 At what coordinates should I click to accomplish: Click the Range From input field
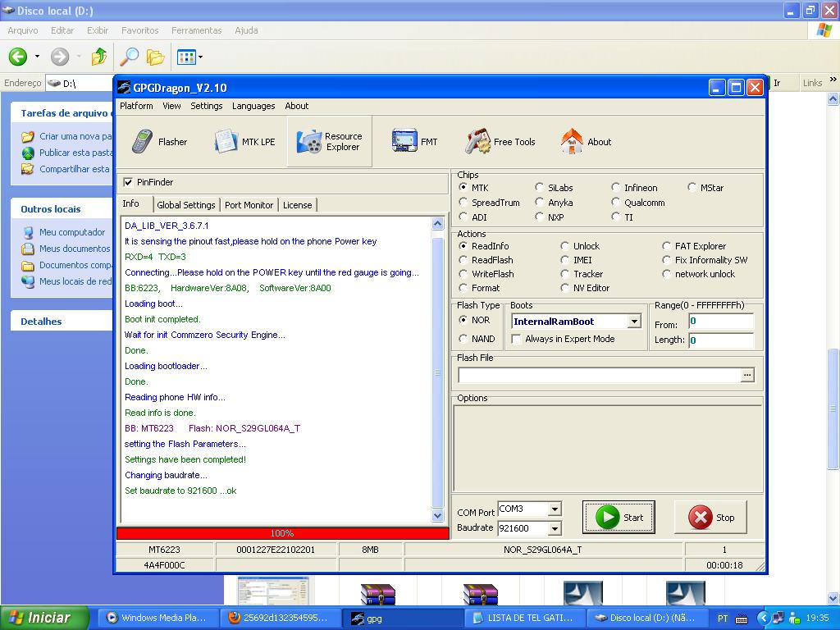[x=721, y=322]
